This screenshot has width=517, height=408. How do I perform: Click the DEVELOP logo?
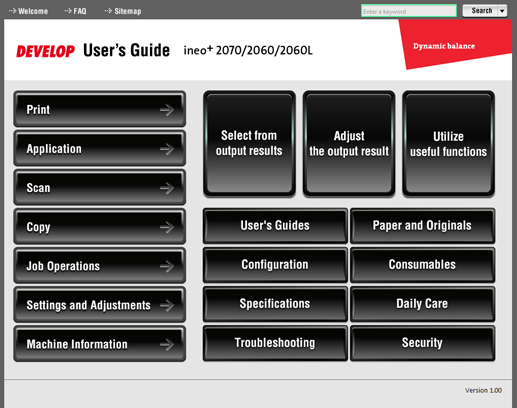pos(45,51)
